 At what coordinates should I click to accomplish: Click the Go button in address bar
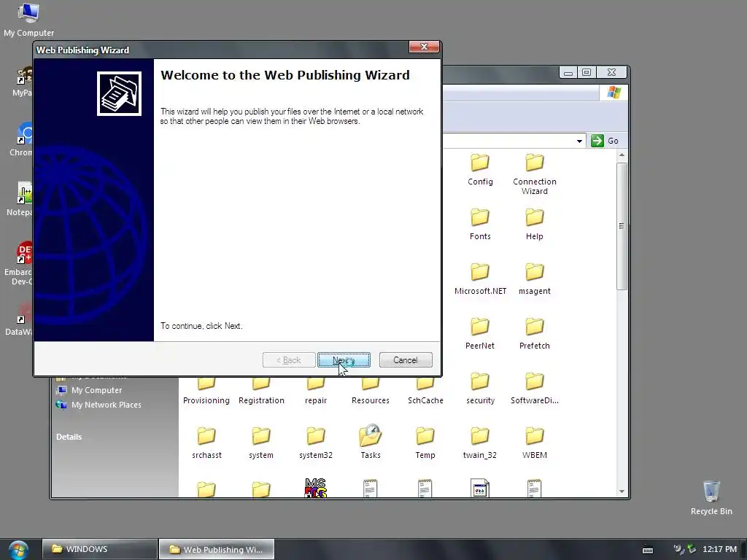[605, 141]
